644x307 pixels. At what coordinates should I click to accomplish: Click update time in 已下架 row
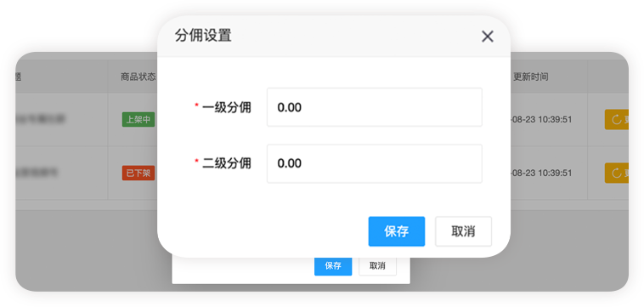pos(541,173)
